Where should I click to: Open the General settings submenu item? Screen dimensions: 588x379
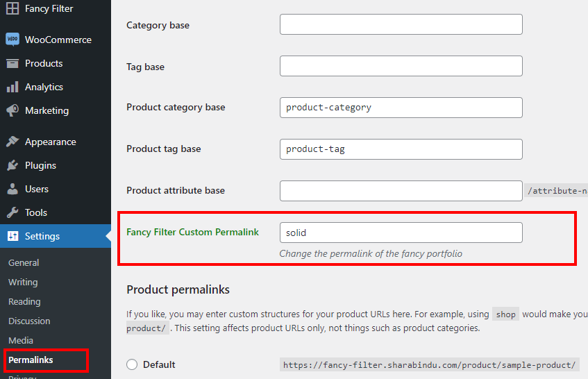(x=24, y=263)
